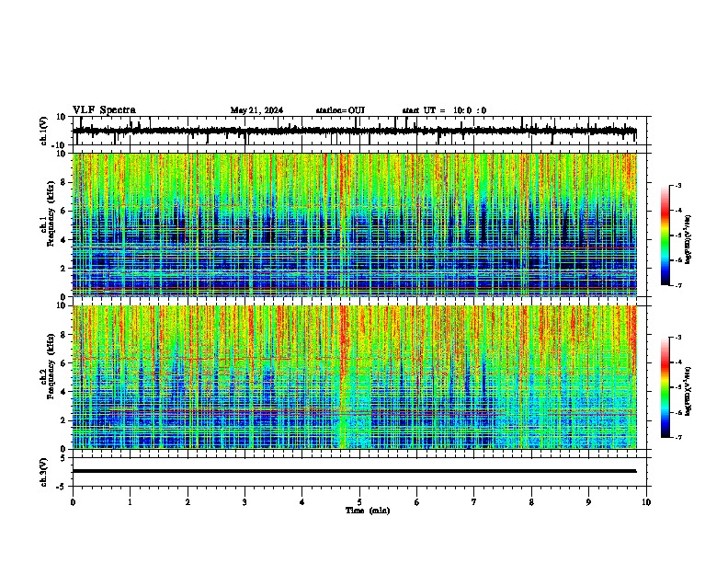Click the ch.2 color bar log(PSD) label
Screen dimensions: 728x563
[x=688, y=392]
